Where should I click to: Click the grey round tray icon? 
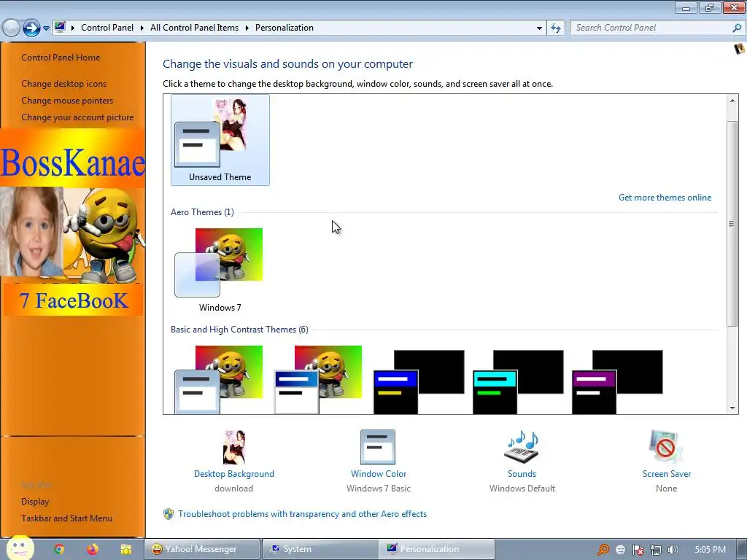click(620, 550)
